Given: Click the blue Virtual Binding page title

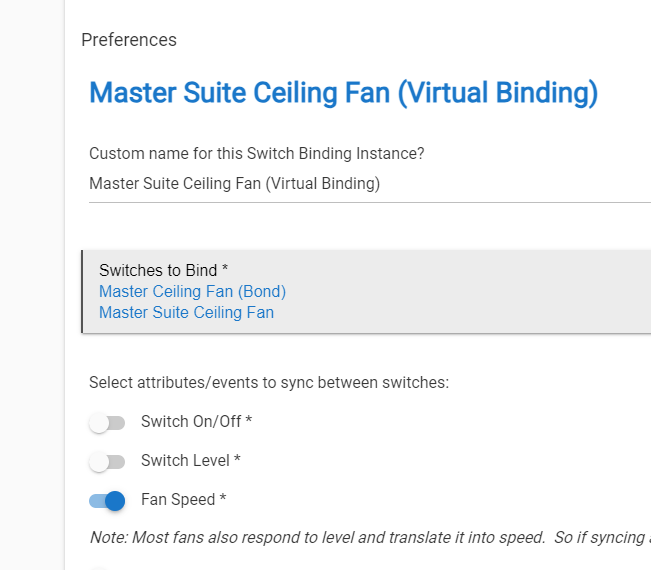Looking at the screenshot, I should [344, 93].
